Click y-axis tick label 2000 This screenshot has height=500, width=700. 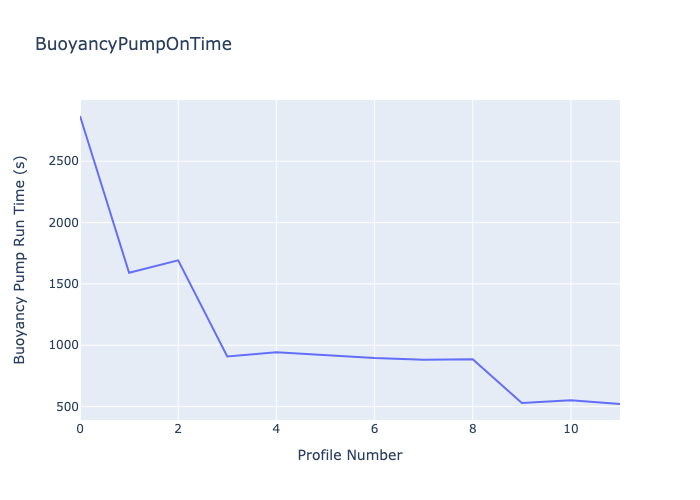tap(64, 223)
